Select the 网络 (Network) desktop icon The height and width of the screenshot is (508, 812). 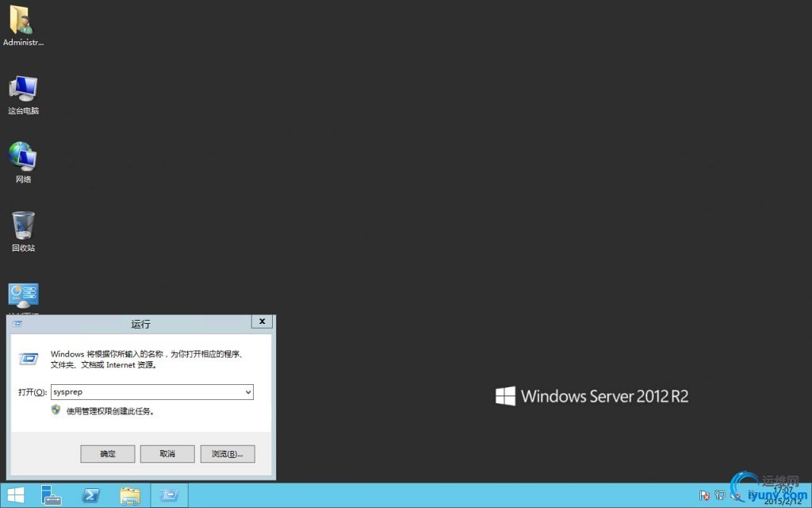pyautogui.click(x=23, y=162)
